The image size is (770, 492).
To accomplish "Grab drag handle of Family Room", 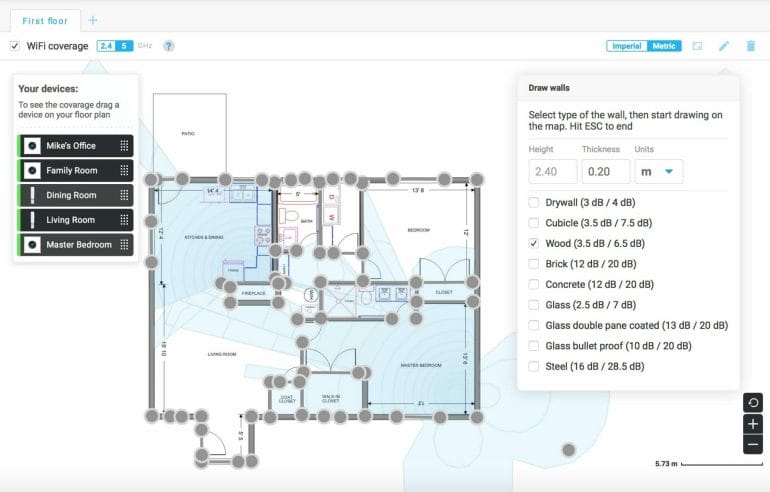I will (x=124, y=170).
